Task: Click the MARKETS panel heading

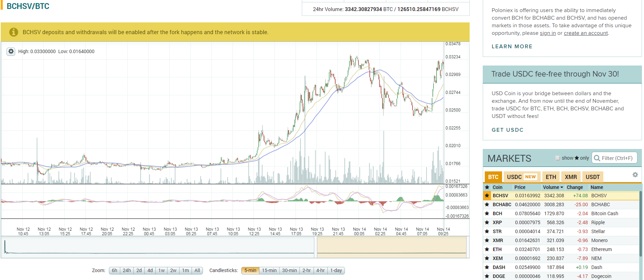Action: point(509,158)
